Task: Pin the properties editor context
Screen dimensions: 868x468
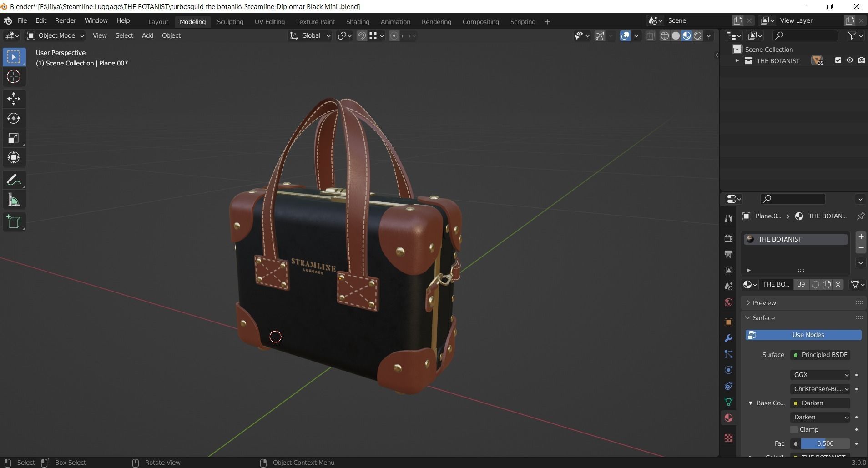Action: 860,216
